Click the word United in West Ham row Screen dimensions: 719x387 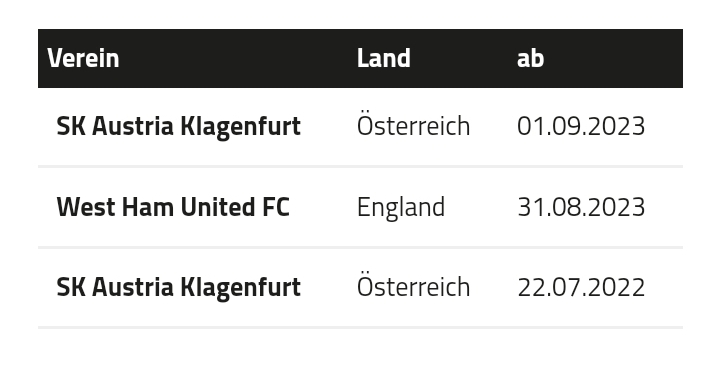218,207
